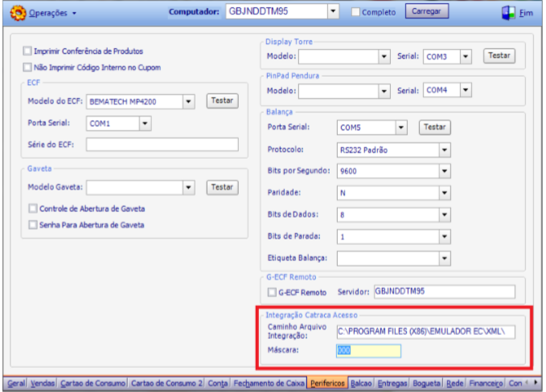Enable Imprimir Conferência de Produtos

click(x=27, y=51)
